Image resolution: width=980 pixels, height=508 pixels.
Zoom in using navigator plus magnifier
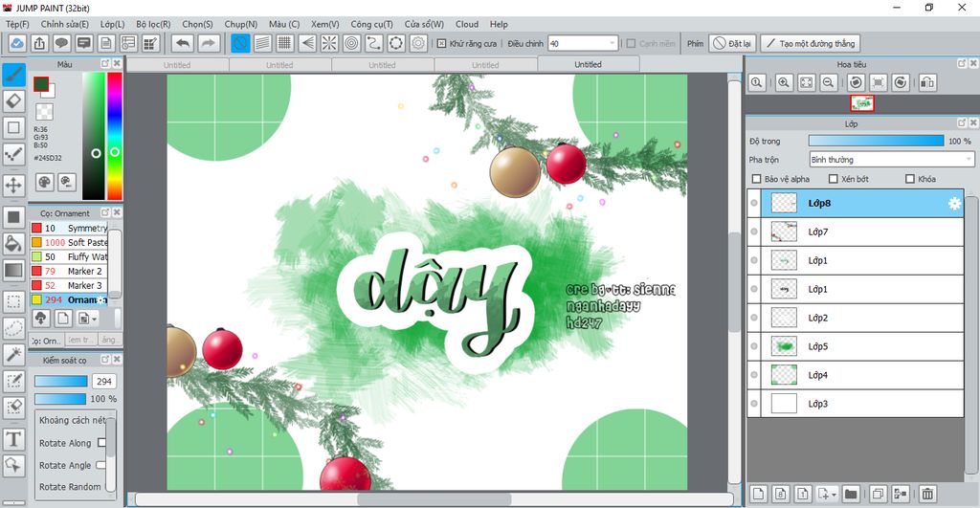coord(783,82)
